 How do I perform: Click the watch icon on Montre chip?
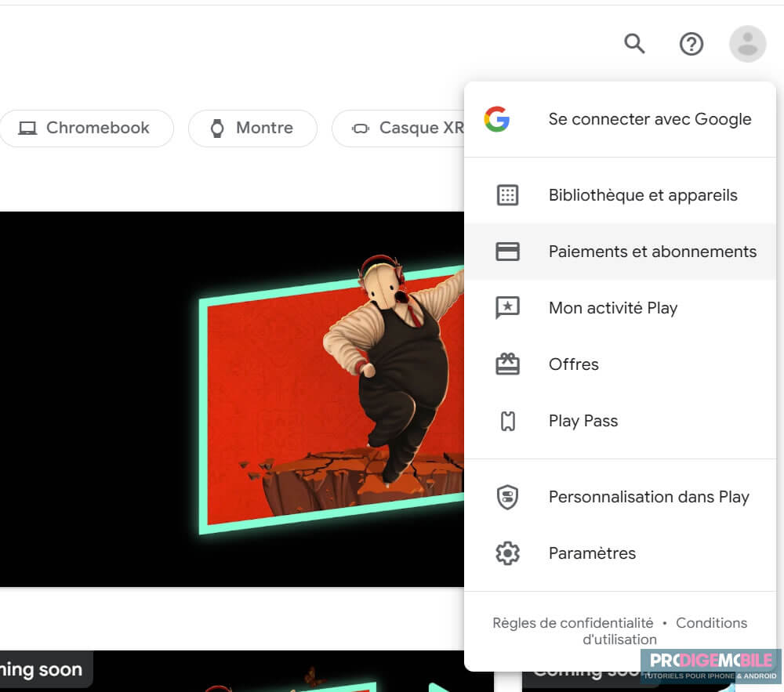click(x=217, y=128)
